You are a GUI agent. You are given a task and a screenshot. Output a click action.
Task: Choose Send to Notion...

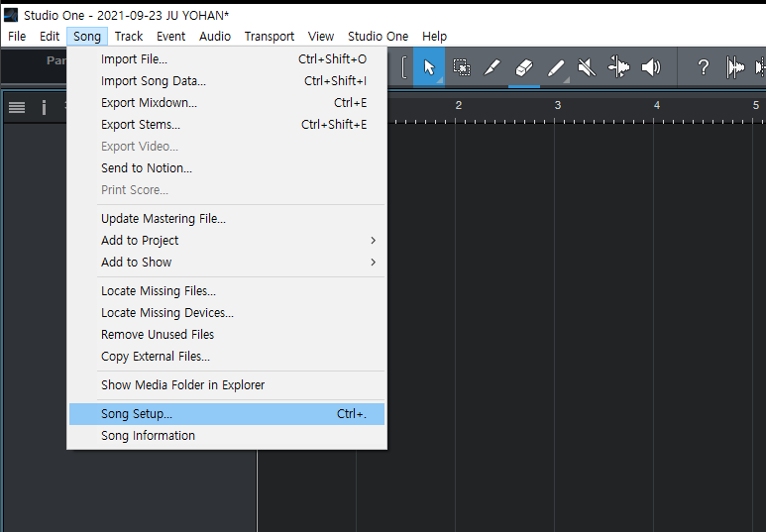click(227, 168)
